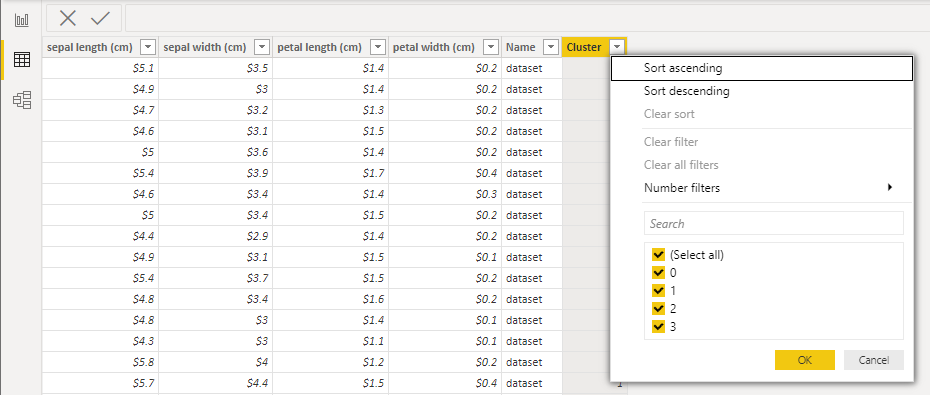Screen dimensions: 930x395
Task: Open sepal length (cm) filter dropdown
Action: click(148, 47)
